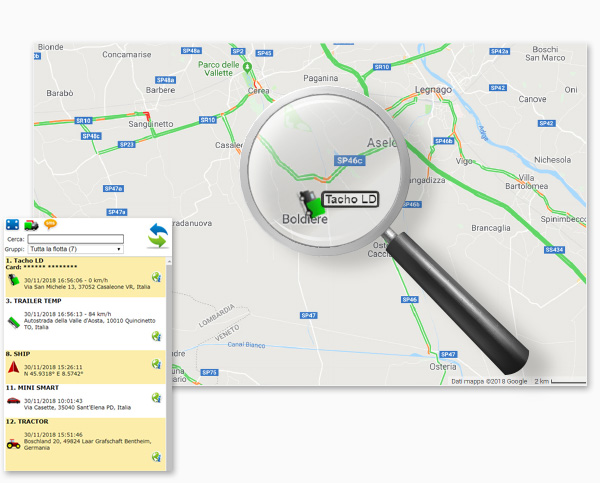Open globe info icon for Tacho LD
The height and width of the screenshot is (483, 600).
[156, 277]
